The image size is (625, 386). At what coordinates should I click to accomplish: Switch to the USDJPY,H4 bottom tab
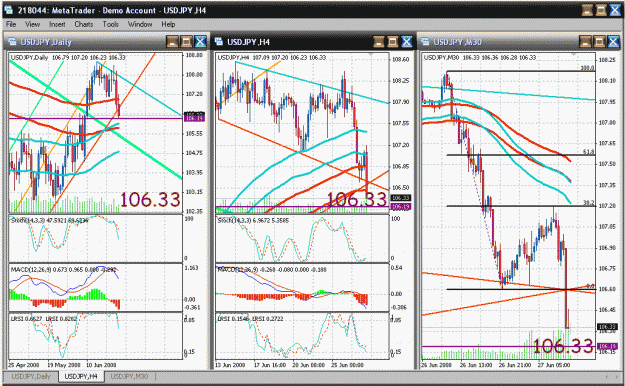coord(81,376)
